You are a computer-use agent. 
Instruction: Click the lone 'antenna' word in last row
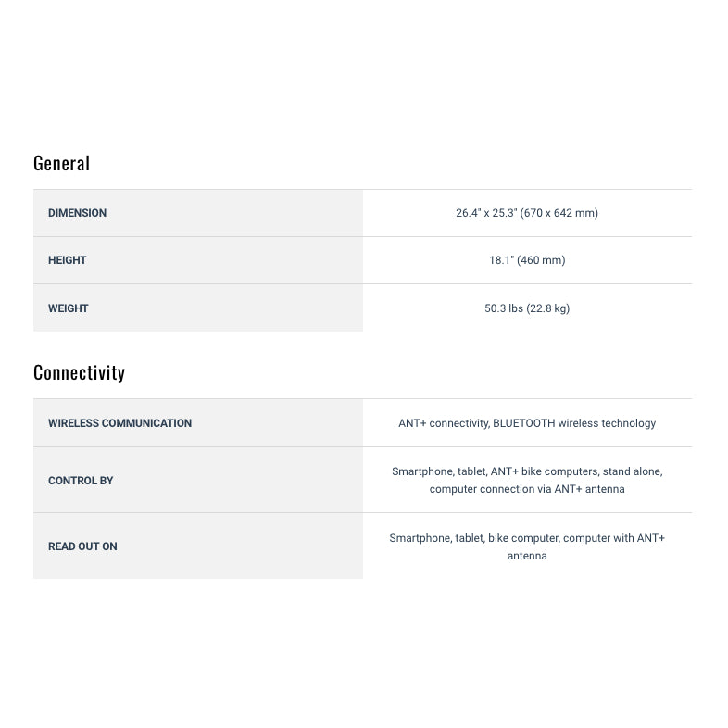click(527, 556)
